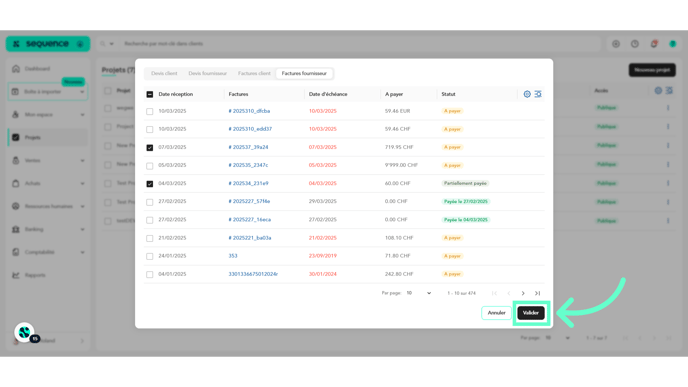Open invoice link 353
The width and height of the screenshot is (688, 387).
click(x=233, y=255)
